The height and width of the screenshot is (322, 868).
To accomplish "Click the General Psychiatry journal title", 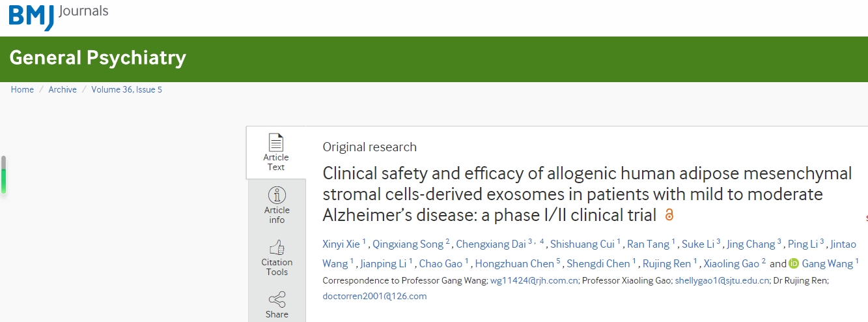I will [98, 58].
